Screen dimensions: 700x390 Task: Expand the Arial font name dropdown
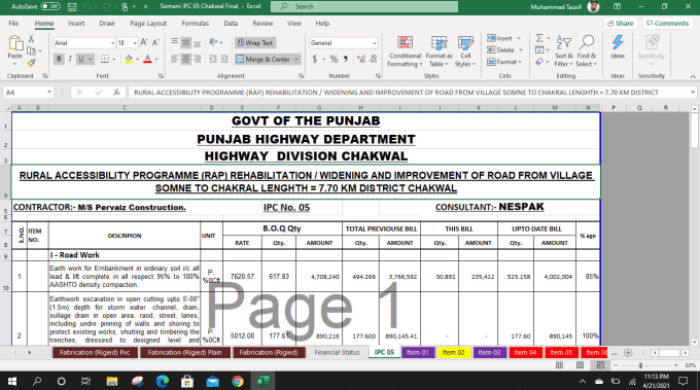coord(112,43)
